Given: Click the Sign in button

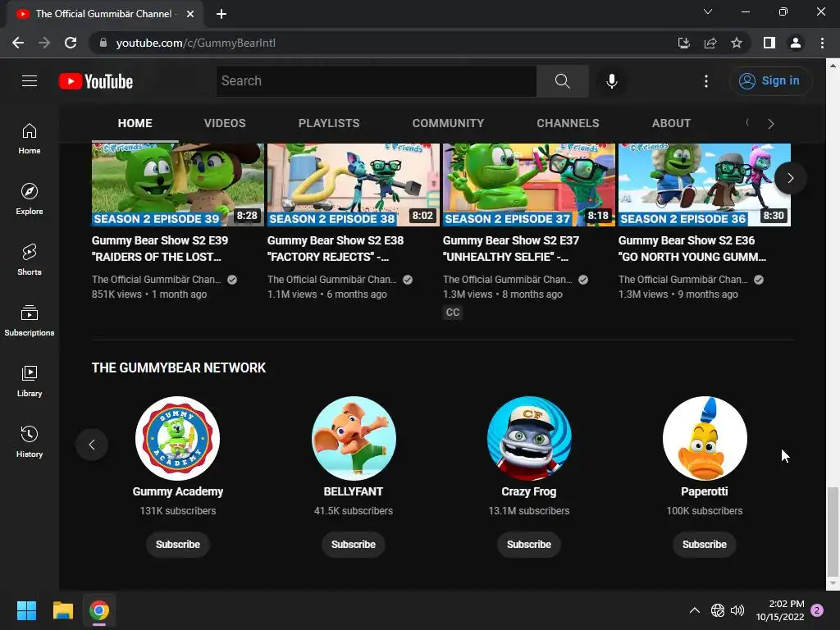Looking at the screenshot, I should click(770, 81).
